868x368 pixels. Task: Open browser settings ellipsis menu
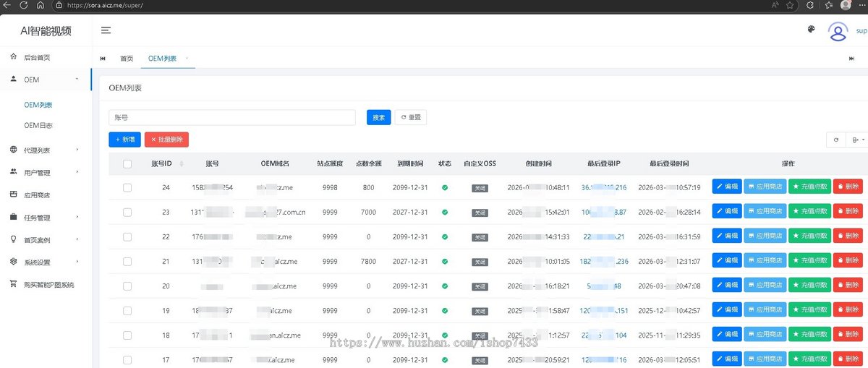[x=863, y=5]
